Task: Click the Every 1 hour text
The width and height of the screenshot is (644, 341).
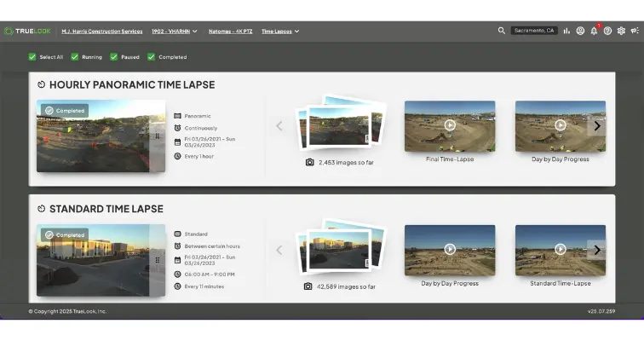Action: (x=198, y=156)
